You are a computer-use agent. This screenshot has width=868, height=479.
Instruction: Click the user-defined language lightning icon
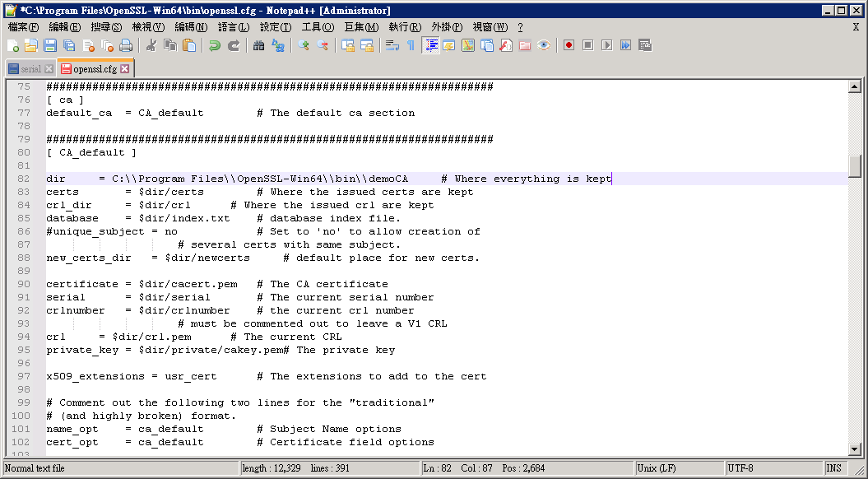[x=449, y=46]
